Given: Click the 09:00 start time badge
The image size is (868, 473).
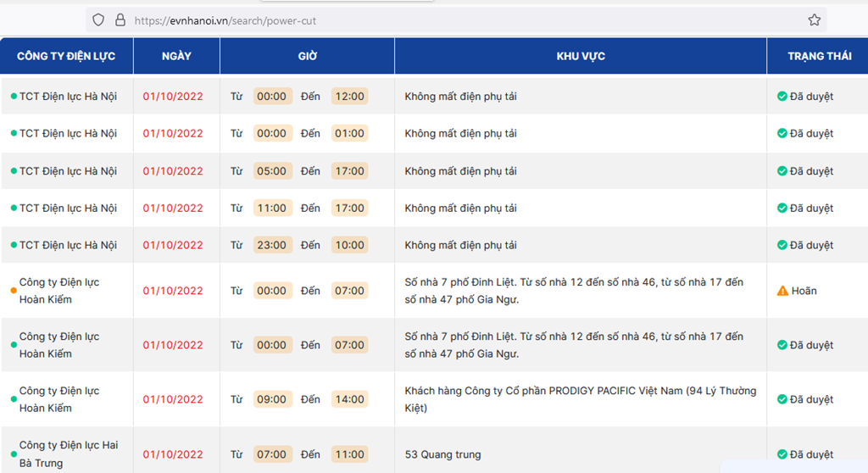Looking at the screenshot, I should 272,399.
